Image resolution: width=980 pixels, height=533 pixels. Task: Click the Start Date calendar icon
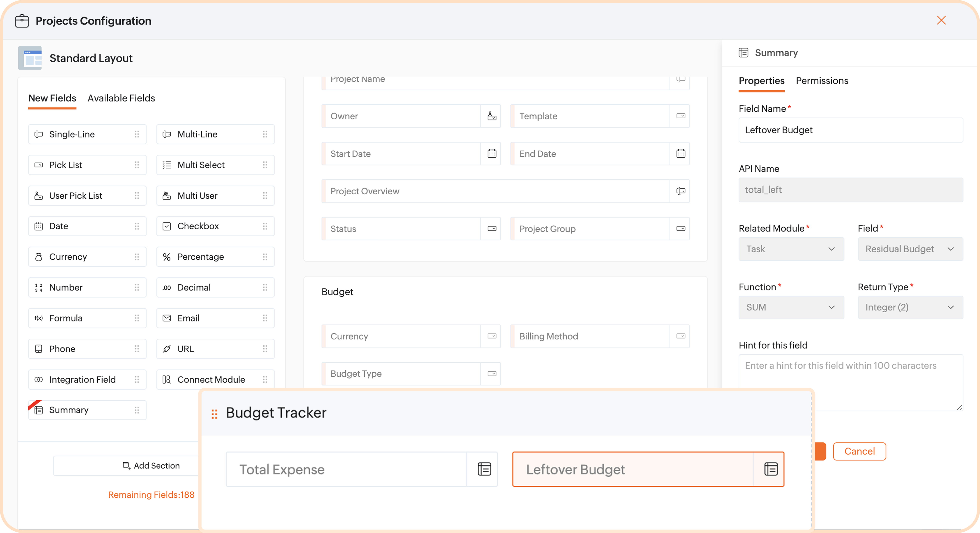pyautogui.click(x=491, y=154)
